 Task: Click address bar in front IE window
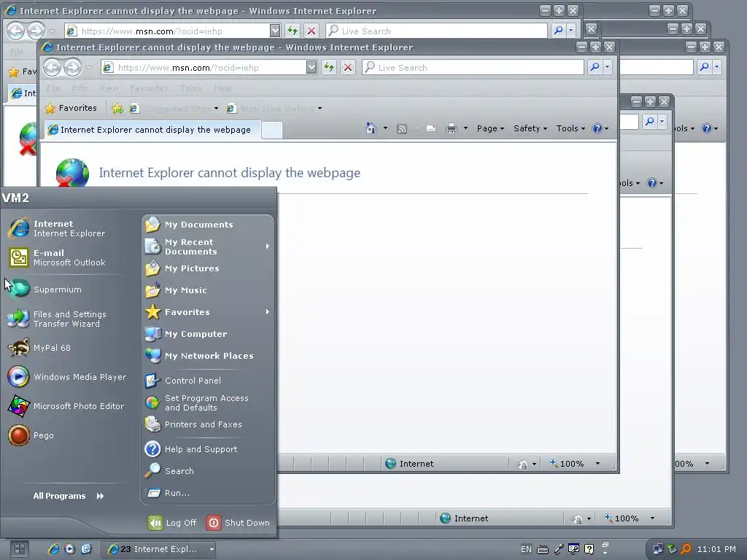[x=204, y=68]
